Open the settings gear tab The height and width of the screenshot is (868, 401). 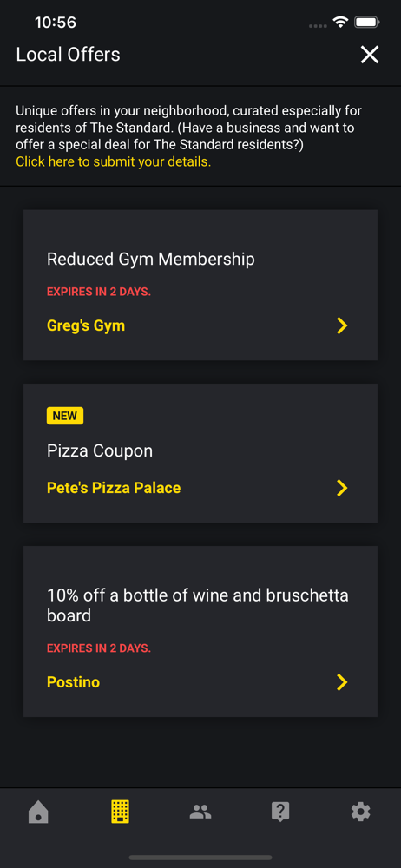360,812
